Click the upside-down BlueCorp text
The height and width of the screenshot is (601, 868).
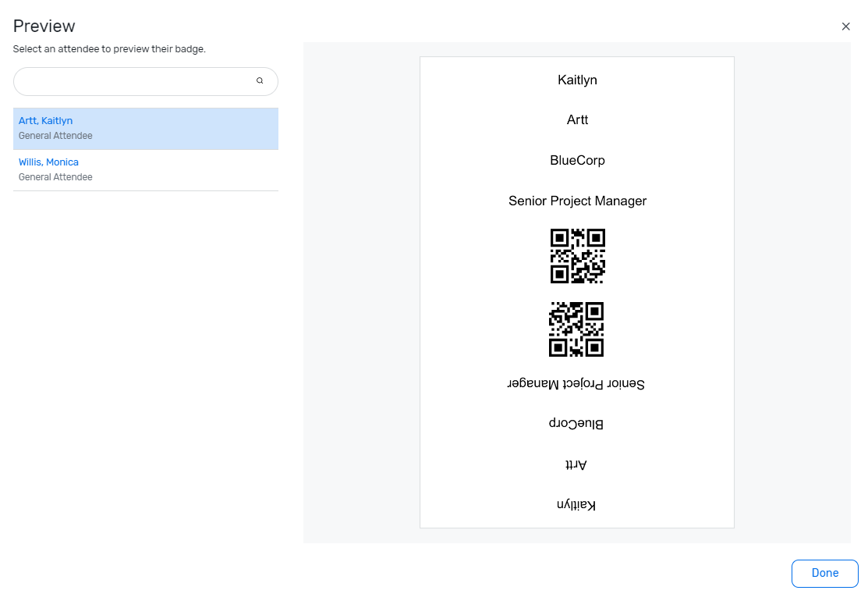(576, 424)
